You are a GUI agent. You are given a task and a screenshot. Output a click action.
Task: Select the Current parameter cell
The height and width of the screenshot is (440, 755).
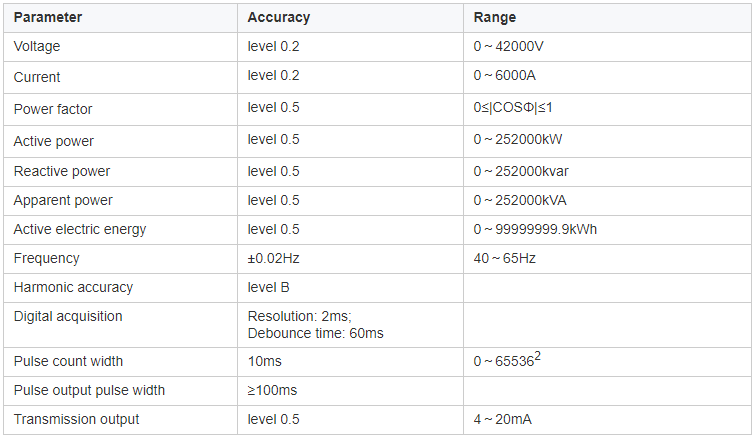[x=37, y=77]
